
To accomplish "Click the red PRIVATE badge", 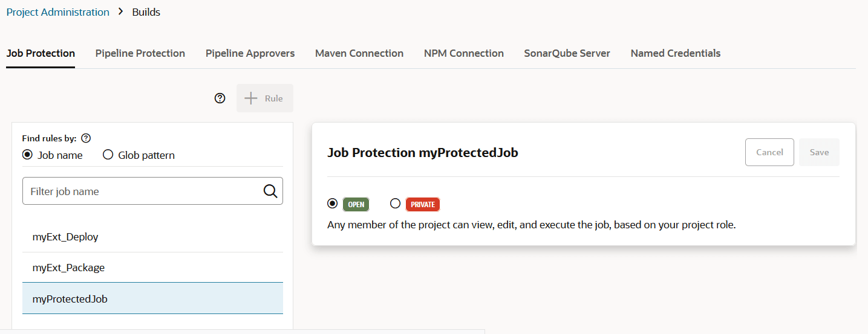I will pos(422,204).
